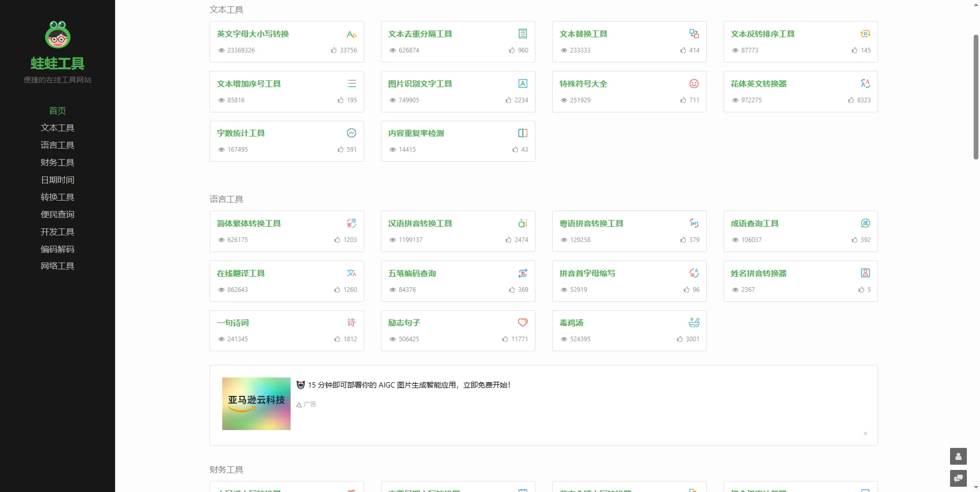Click the 亚马逊云科技 ad thumbnail
980x492 pixels.
(256, 404)
